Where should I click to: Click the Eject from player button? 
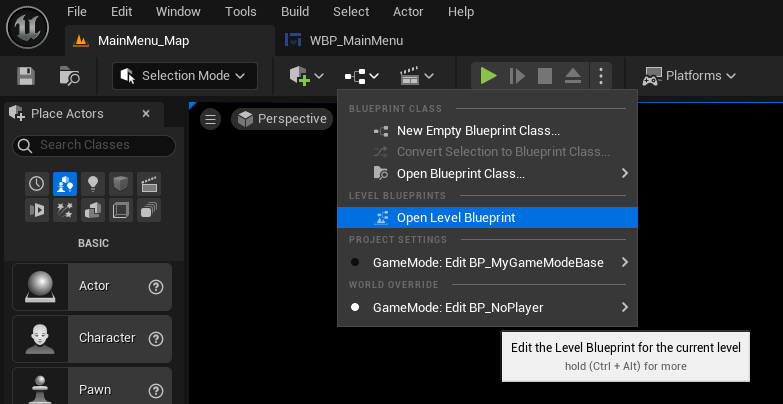(x=573, y=76)
